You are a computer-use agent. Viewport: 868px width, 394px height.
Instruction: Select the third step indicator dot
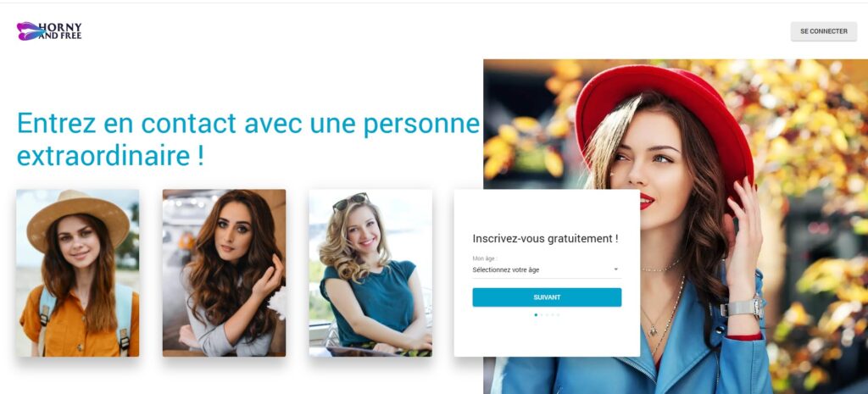coord(547,315)
